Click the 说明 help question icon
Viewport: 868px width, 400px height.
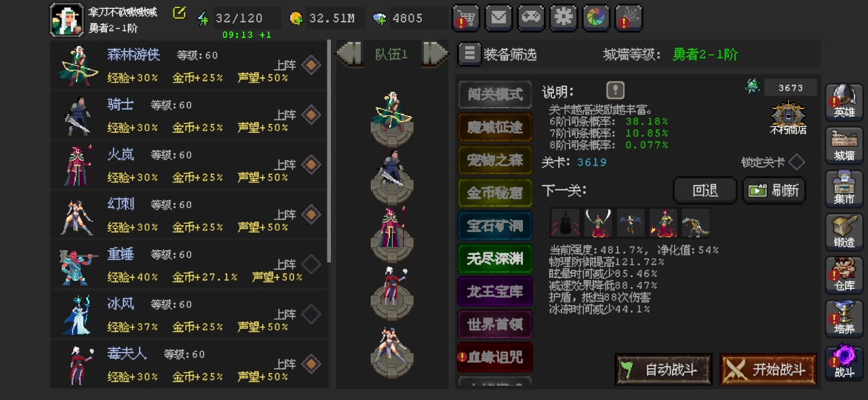[615, 90]
